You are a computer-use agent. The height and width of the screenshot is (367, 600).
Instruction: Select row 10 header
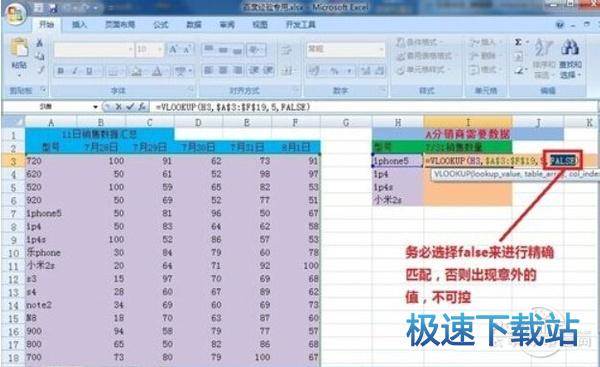click(13, 253)
